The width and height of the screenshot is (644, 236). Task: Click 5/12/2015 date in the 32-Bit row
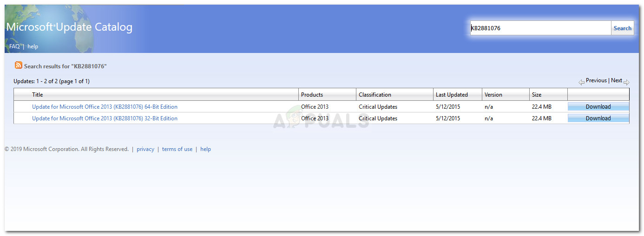448,118
